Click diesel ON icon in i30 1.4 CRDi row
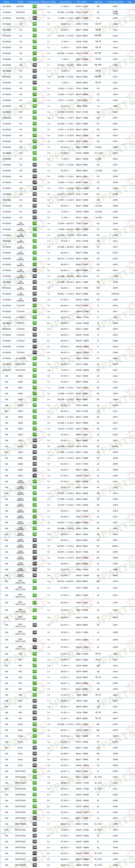The image size is (135, 868). tap(35, 170)
